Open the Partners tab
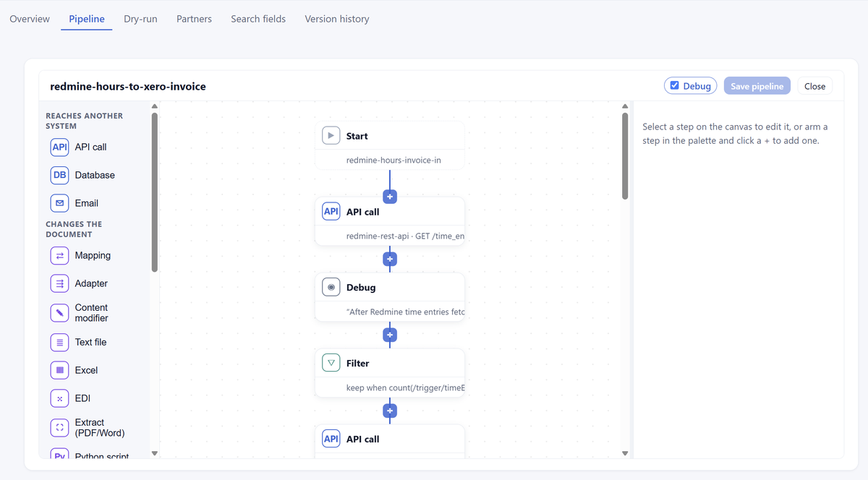868x480 pixels. (x=194, y=19)
